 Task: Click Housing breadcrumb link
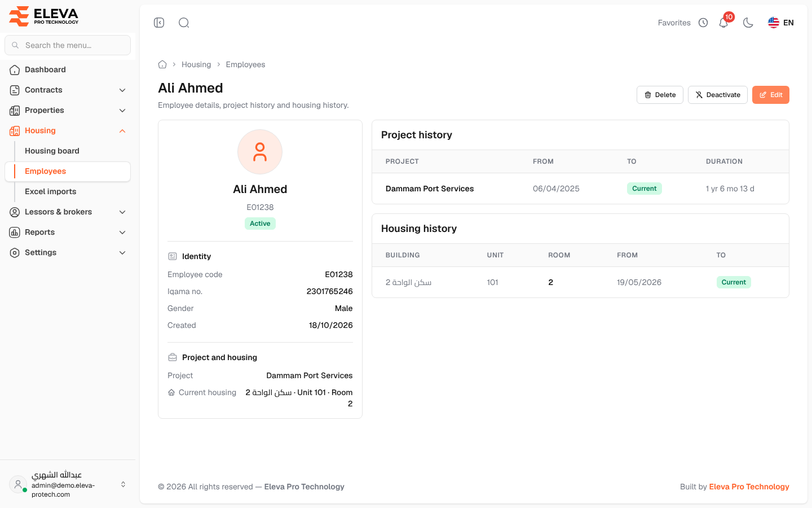[196, 64]
